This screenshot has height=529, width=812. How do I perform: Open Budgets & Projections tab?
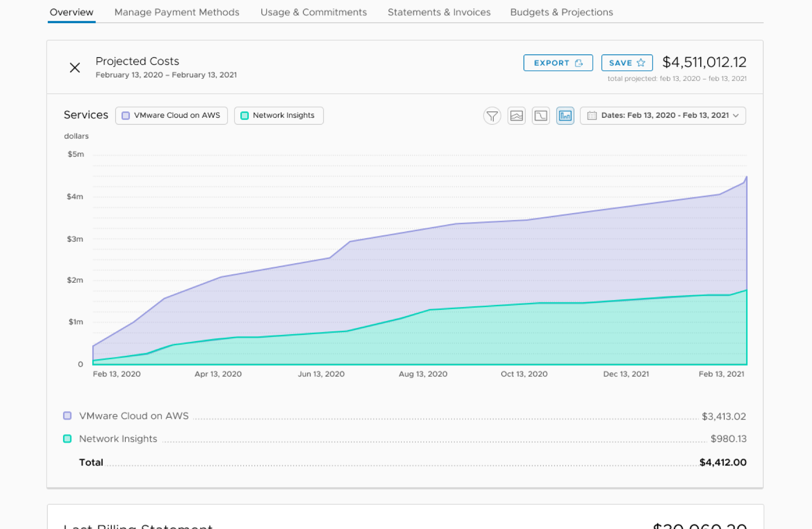click(561, 12)
